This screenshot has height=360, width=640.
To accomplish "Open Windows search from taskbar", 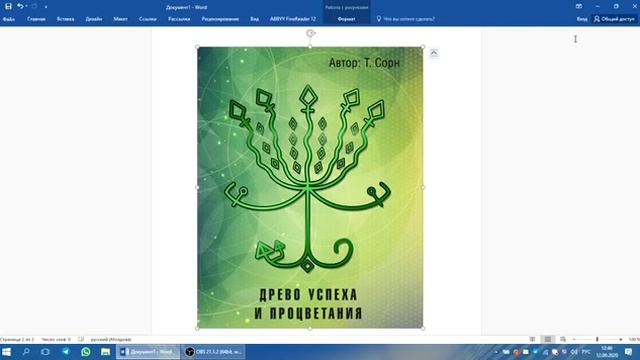I will pyautogui.click(x=26, y=352).
